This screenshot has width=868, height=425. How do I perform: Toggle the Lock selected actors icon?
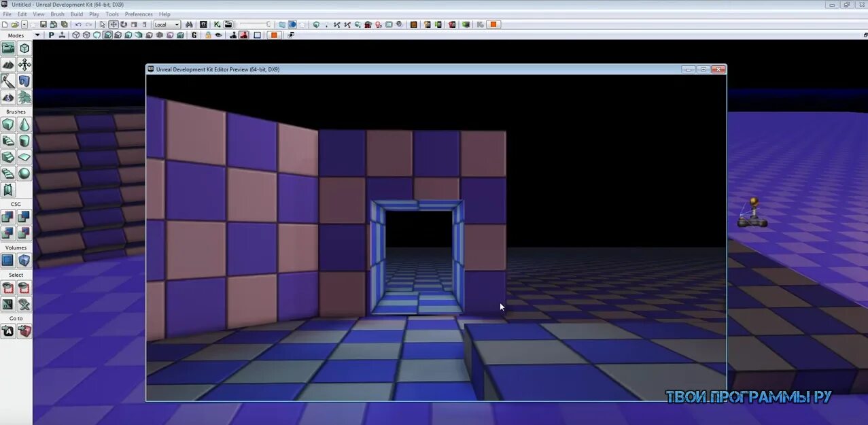click(x=207, y=35)
